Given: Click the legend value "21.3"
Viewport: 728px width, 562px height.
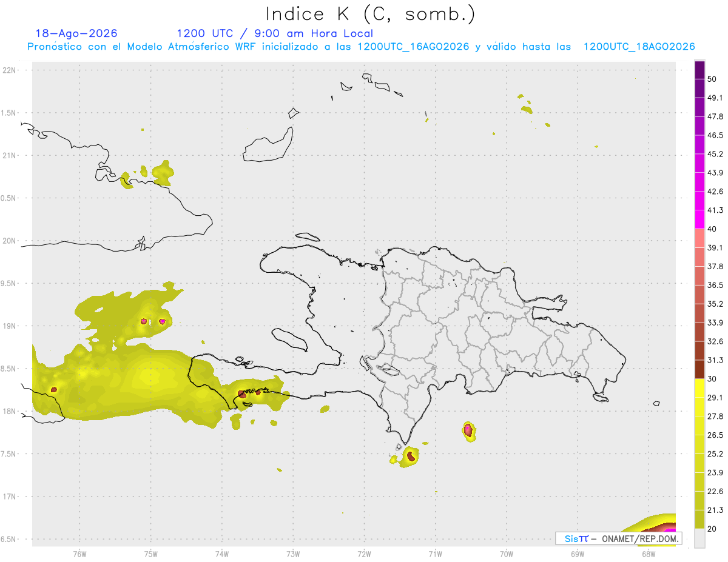Looking at the screenshot, I should point(715,510).
